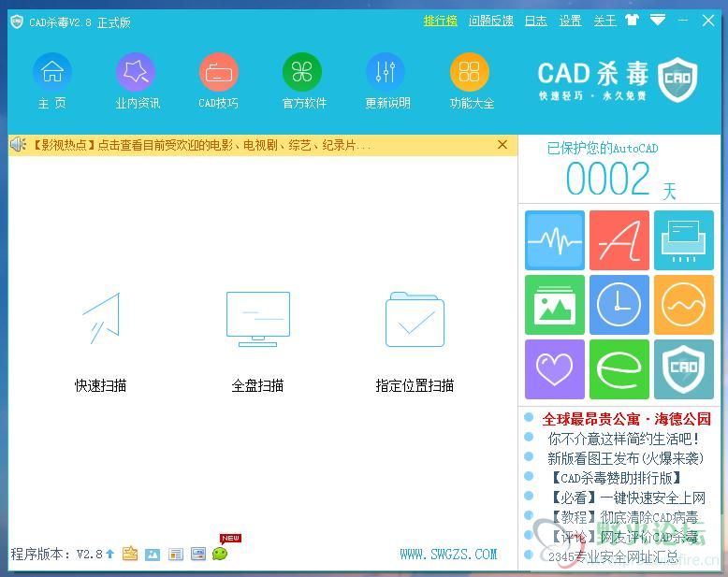Open link 新版看图王发布(火爆来袭)

pyautogui.click(x=625, y=458)
